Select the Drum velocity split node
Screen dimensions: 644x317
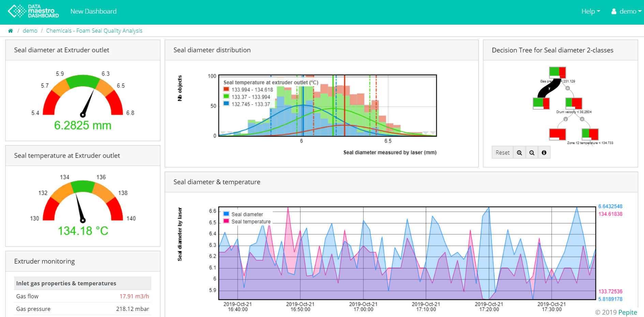(574, 103)
